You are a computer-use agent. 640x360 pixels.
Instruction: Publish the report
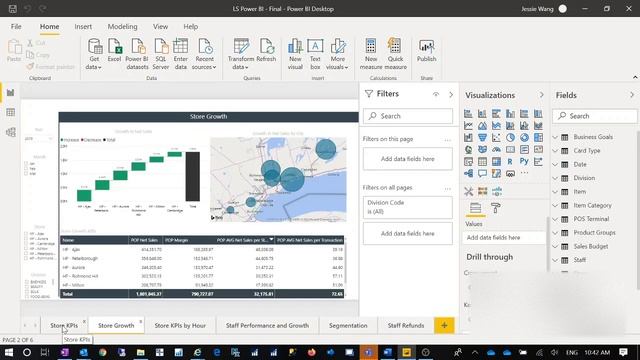(427, 51)
